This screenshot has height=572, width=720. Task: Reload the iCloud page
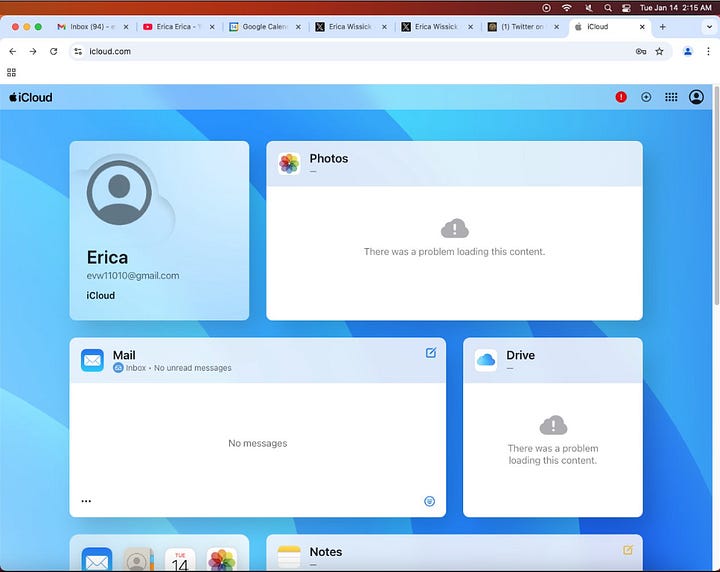pyautogui.click(x=53, y=51)
